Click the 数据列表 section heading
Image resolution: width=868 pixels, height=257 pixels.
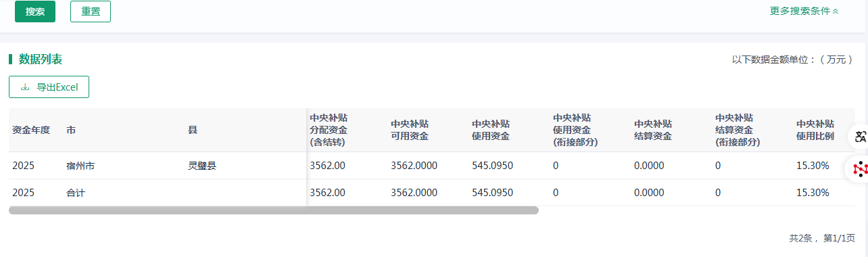41,60
